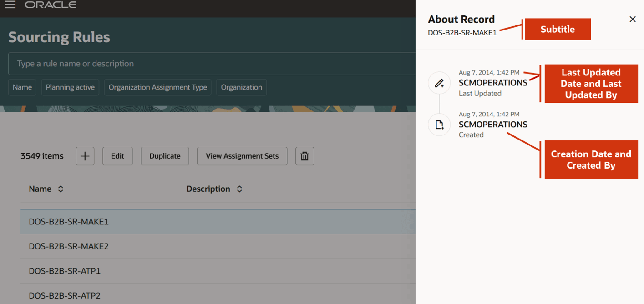Click the Created label

(x=471, y=135)
